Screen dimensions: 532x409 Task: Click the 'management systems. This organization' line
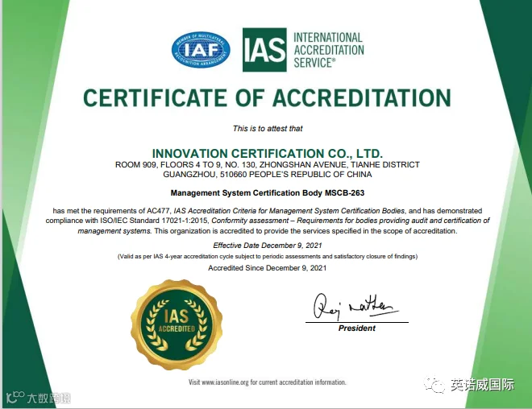[x=268, y=231]
